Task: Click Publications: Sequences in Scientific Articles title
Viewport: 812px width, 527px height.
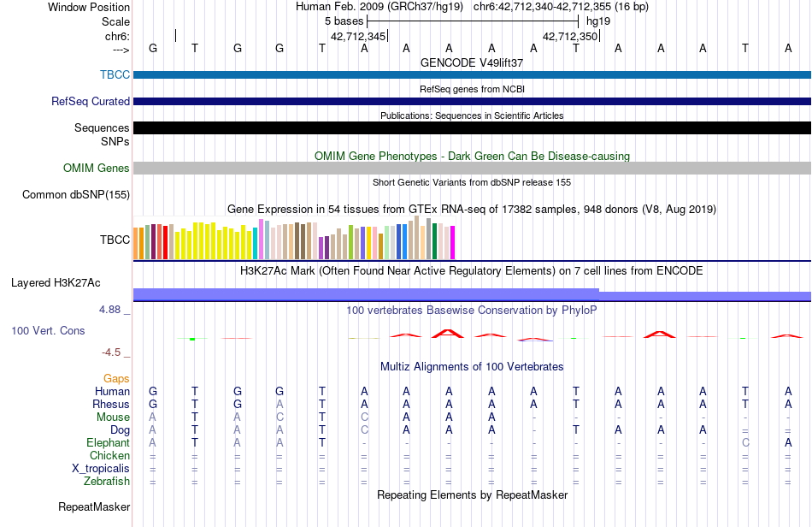Action: tap(472, 115)
